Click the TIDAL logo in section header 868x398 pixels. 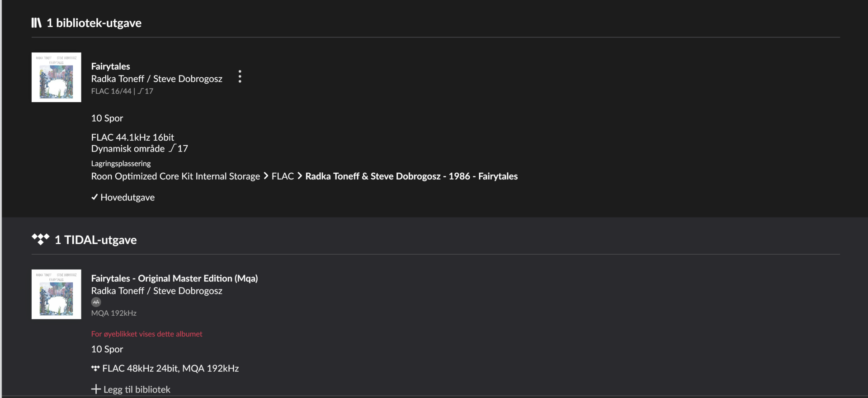pos(40,239)
